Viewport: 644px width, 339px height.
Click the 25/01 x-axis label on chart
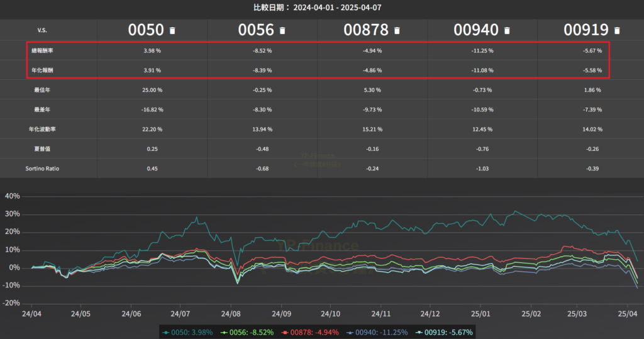[480, 314]
